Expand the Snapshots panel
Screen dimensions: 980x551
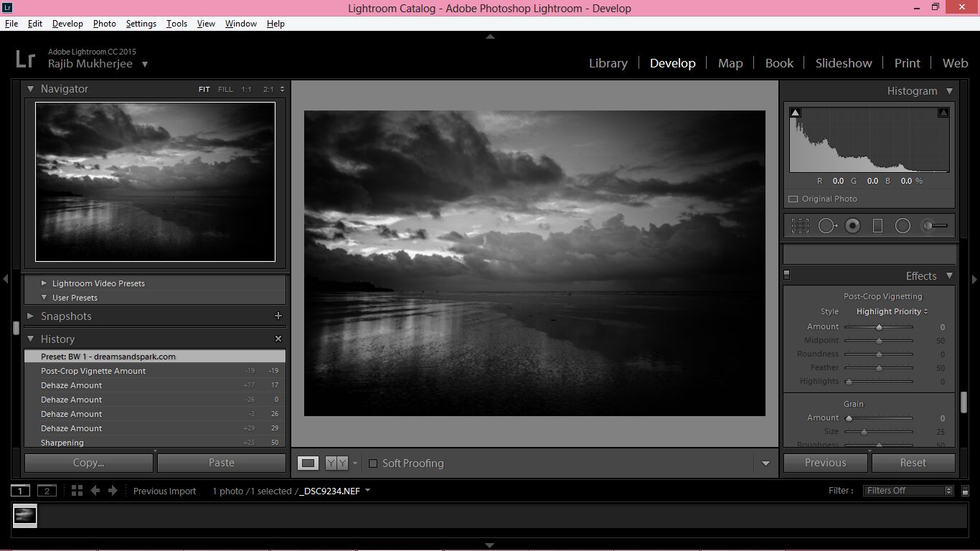pos(30,316)
